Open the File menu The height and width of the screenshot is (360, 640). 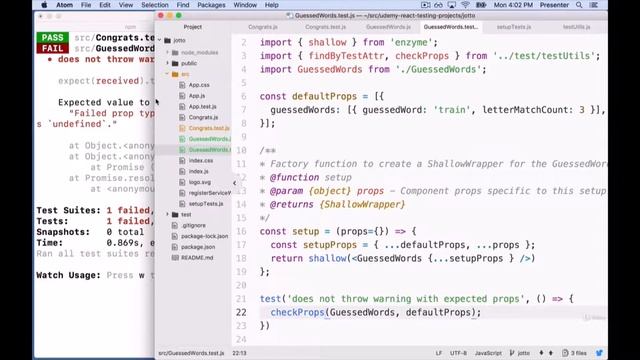click(86, 5)
